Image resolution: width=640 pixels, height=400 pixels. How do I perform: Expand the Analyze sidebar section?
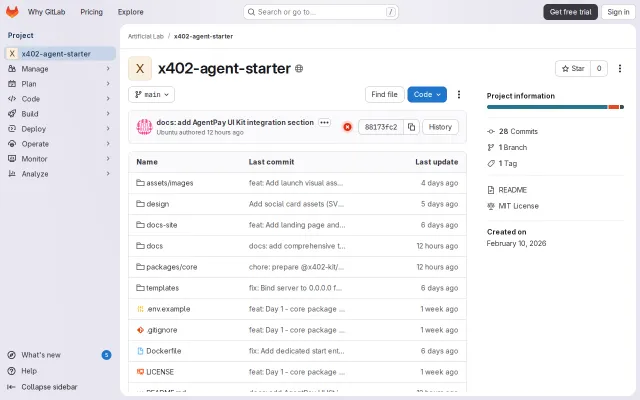[59, 174]
